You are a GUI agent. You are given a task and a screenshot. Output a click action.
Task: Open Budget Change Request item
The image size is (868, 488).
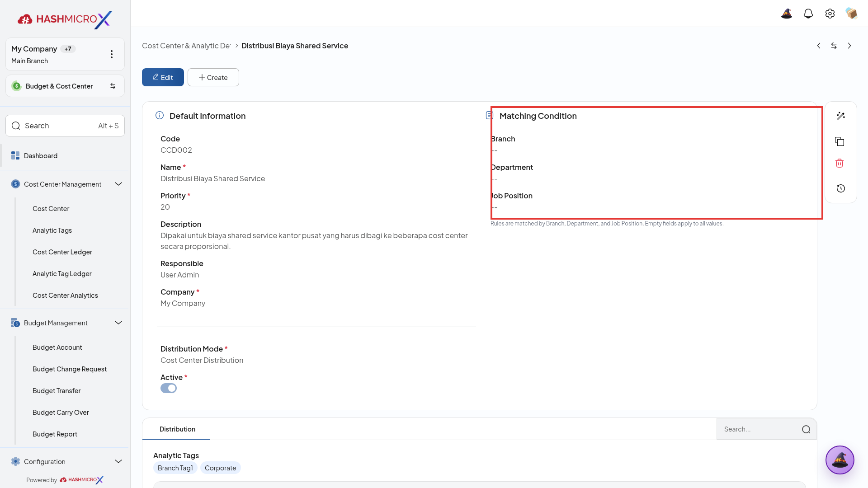click(x=70, y=369)
